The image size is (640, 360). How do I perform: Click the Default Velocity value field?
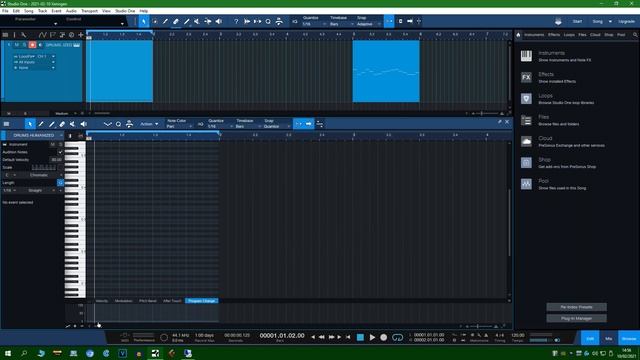click(x=56, y=160)
